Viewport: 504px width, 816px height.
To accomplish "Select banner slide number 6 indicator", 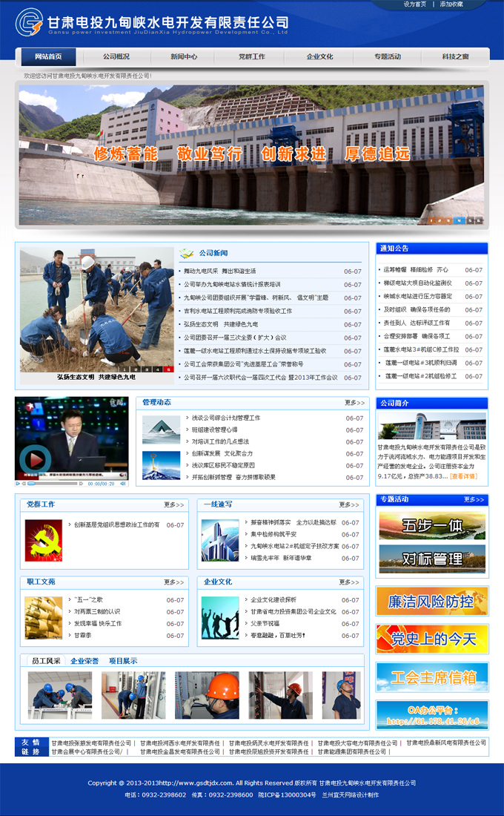I will point(479,220).
